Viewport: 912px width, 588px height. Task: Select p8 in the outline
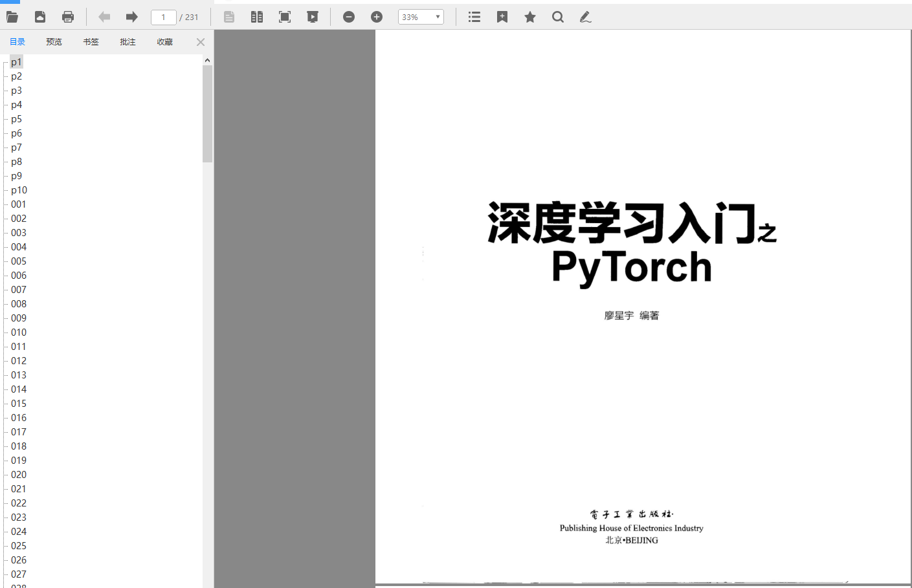(x=16, y=162)
